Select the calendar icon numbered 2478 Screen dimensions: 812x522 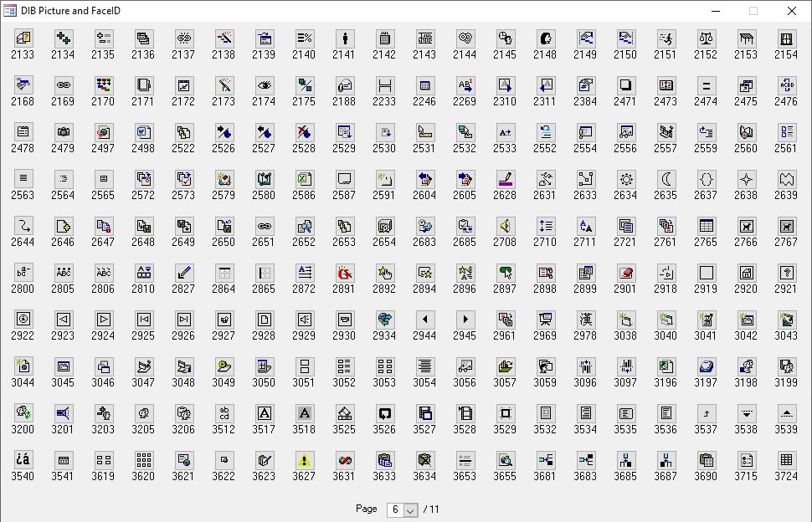[x=23, y=132]
